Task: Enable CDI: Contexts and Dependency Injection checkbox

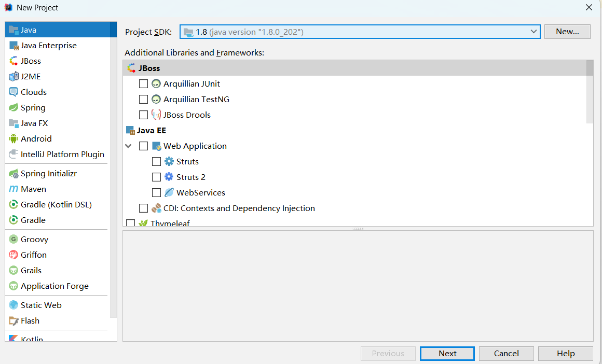Action: coord(143,208)
